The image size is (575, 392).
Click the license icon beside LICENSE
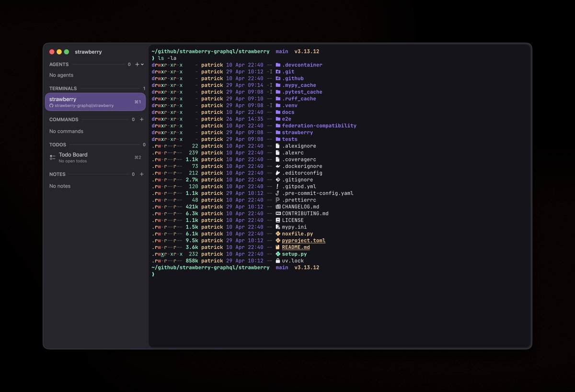tap(278, 220)
